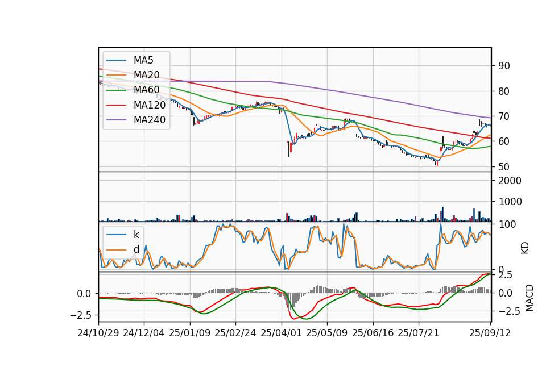Click the KD axis title label
The width and height of the screenshot is (546, 392).
tap(525, 248)
